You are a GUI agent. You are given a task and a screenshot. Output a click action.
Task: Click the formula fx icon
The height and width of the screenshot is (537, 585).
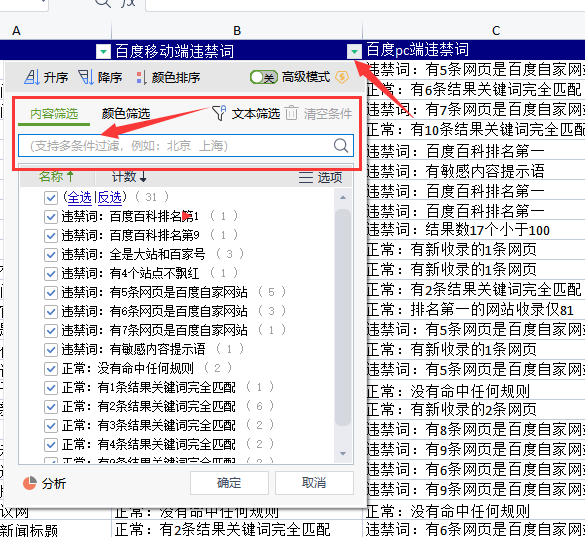click(x=128, y=3)
